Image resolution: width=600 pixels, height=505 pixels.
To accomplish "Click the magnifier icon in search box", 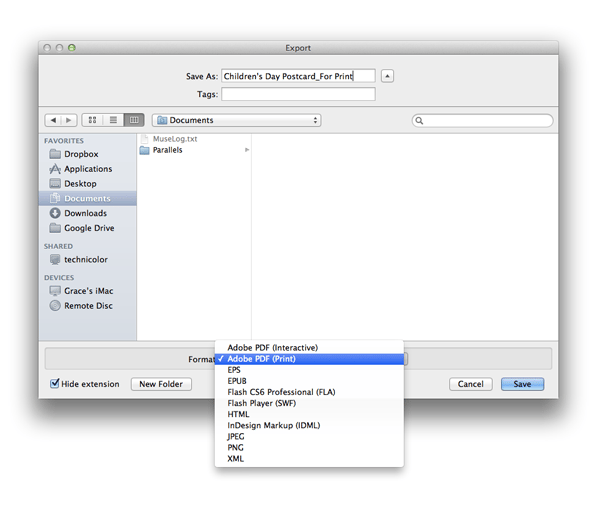I will click(x=419, y=121).
